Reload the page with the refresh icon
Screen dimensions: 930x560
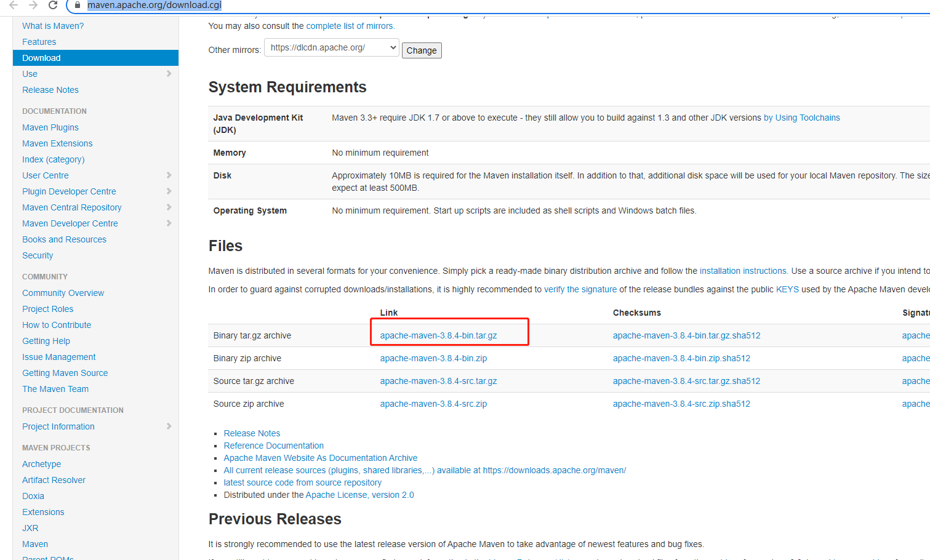53,5
